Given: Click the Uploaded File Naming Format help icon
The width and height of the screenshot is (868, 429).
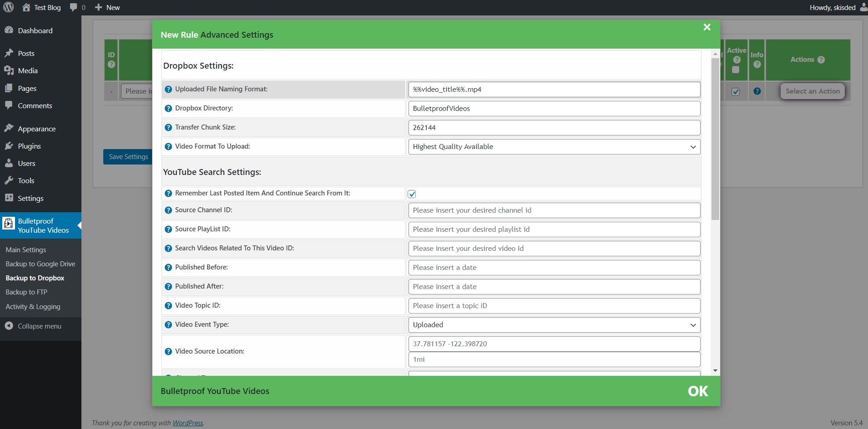Looking at the screenshot, I should click(x=168, y=90).
